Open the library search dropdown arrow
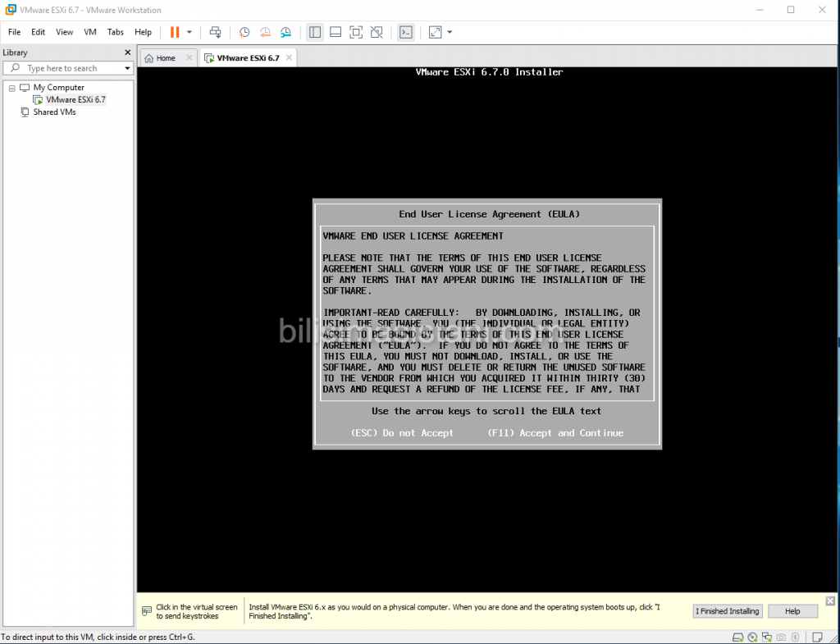Viewport: 840px width, 644px height. click(x=127, y=69)
